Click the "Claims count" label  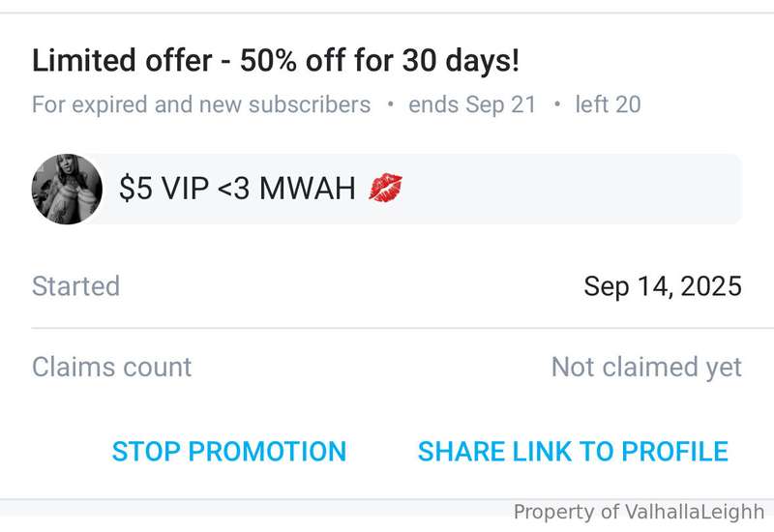pyautogui.click(x=111, y=367)
